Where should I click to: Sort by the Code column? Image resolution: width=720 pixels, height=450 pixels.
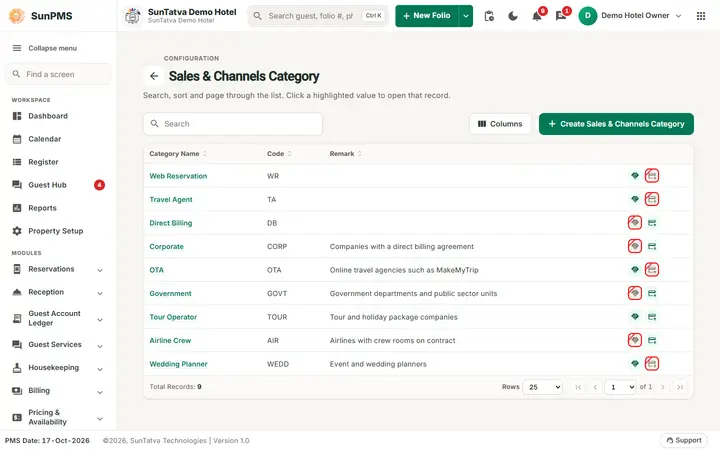tap(279, 154)
